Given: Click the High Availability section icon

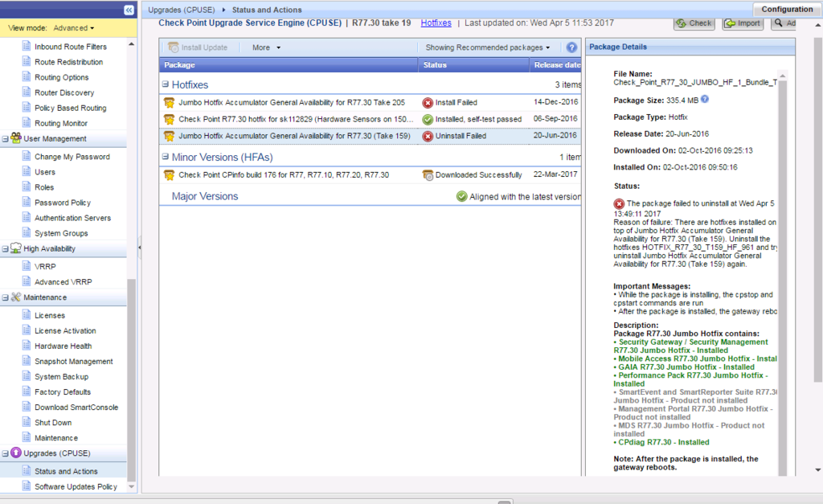Looking at the screenshot, I should point(16,248).
